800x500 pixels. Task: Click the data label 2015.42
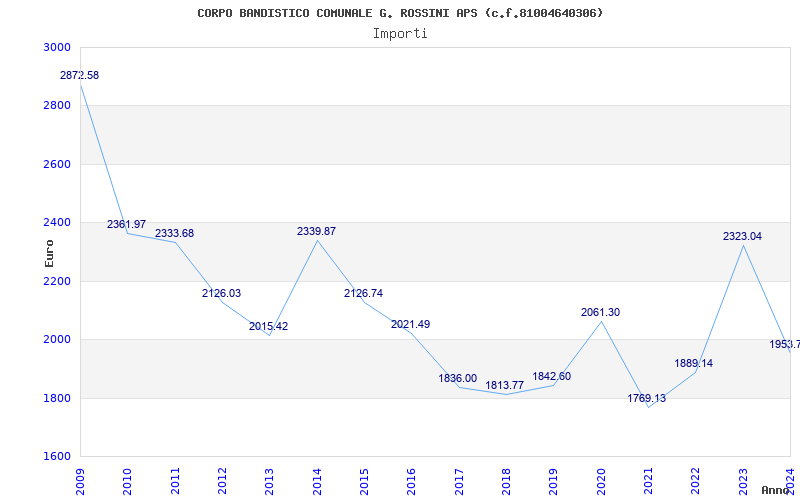[268, 327]
